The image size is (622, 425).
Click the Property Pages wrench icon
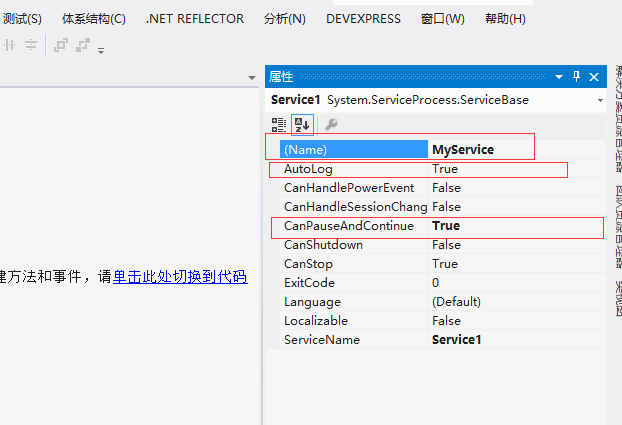(331, 125)
